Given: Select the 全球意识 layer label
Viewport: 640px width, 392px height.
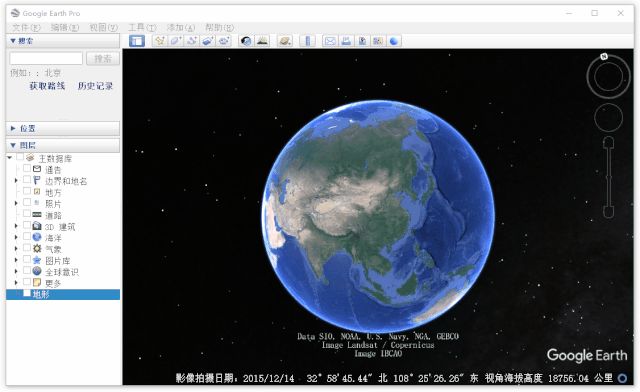Looking at the screenshot, I should click(x=62, y=272).
